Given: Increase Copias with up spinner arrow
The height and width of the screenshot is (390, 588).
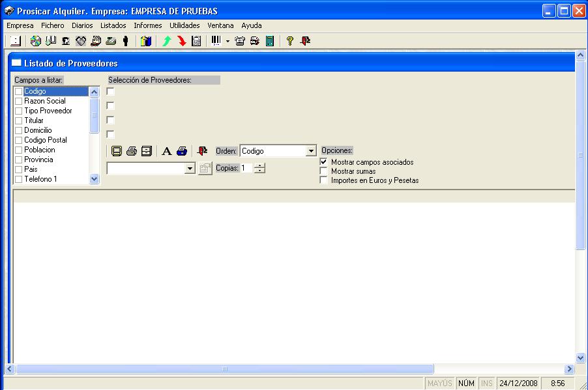Looking at the screenshot, I should (x=259, y=165).
